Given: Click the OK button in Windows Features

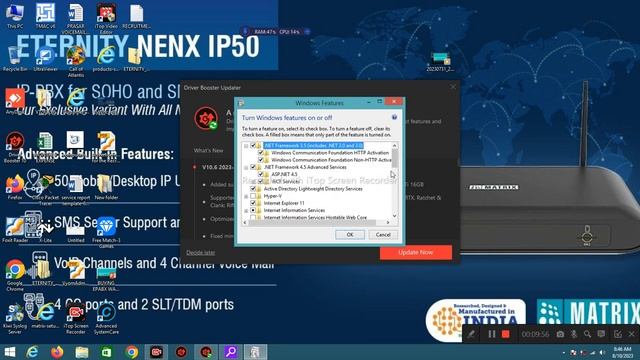Looking at the screenshot, I should pyautogui.click(x=350, y=235).
